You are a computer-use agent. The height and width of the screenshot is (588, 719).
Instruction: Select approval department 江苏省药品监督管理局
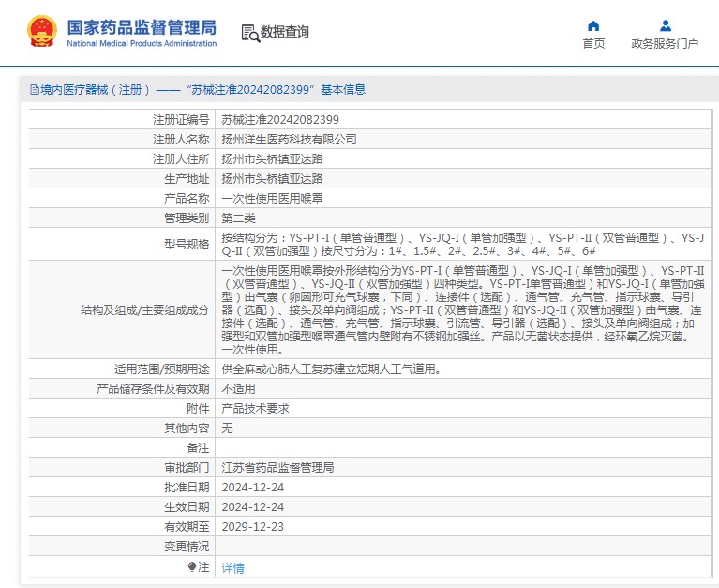pyautogui.click(x=277, y=467)
